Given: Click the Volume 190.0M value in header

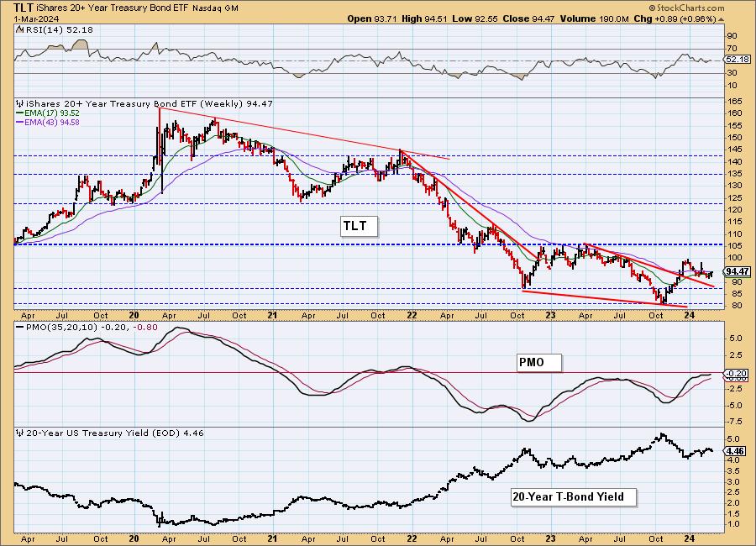Looking at the screenshot, I should pos(594,18).
